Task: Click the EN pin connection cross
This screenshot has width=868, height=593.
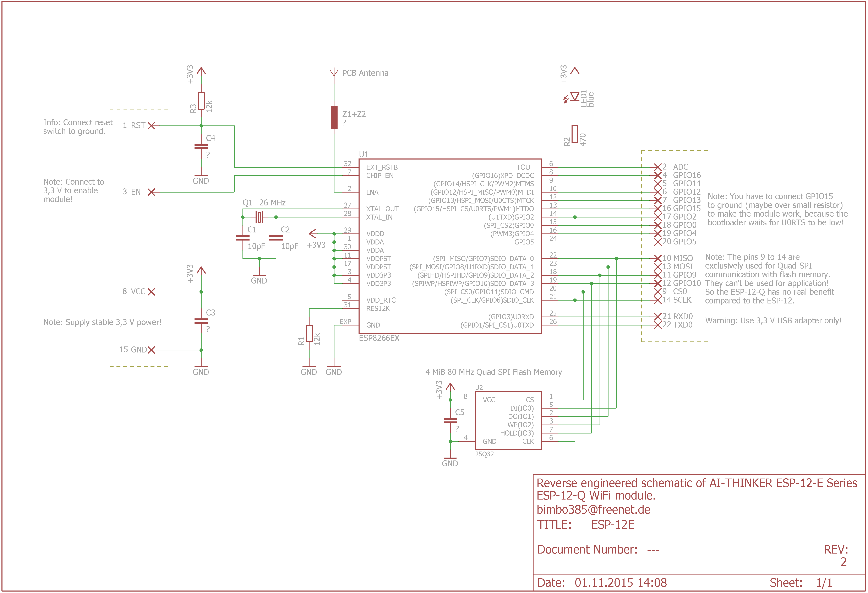Action: pyautogui.click(x=151, y=192)
